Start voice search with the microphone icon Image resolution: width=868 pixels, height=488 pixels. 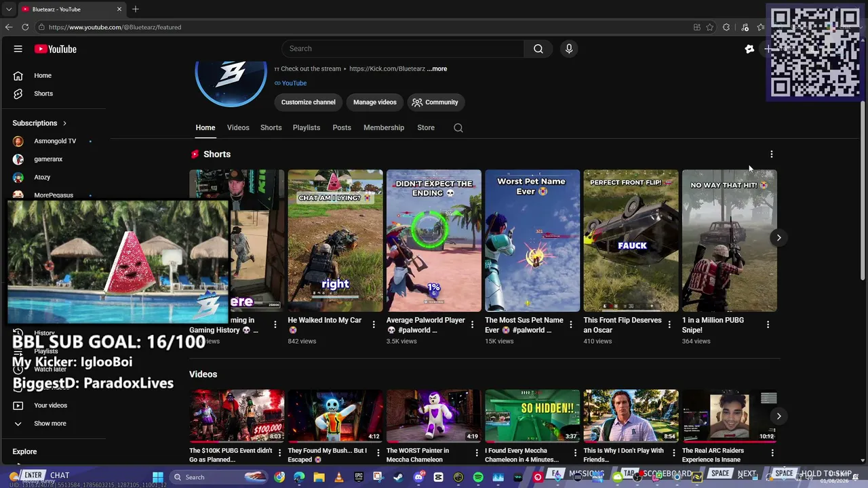coord(569,49)
